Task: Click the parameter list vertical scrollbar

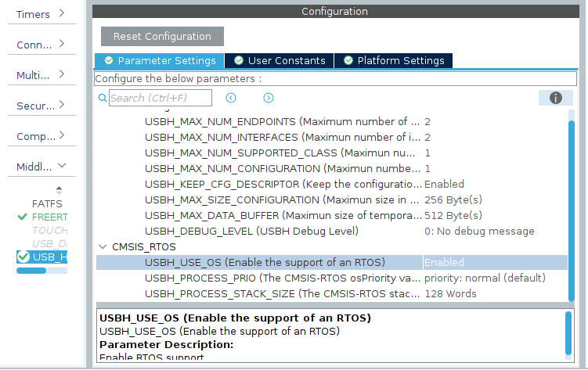Action: tap(571, 210)
